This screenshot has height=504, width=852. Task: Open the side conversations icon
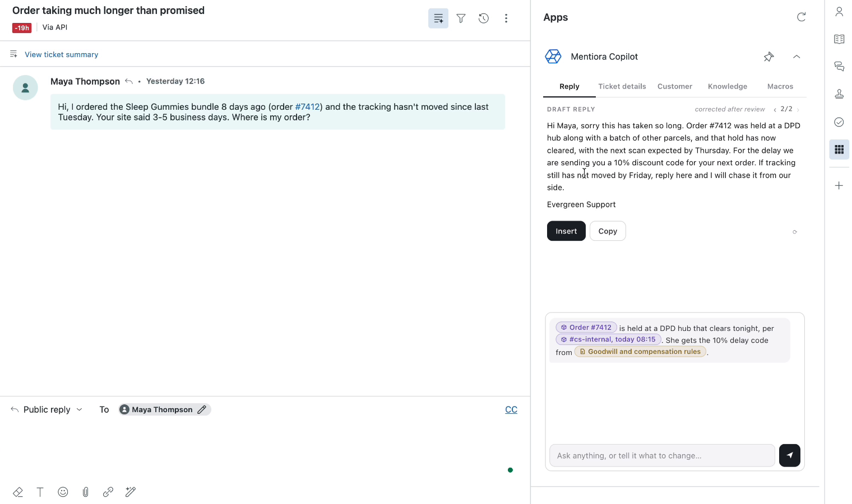pos(839,67)
